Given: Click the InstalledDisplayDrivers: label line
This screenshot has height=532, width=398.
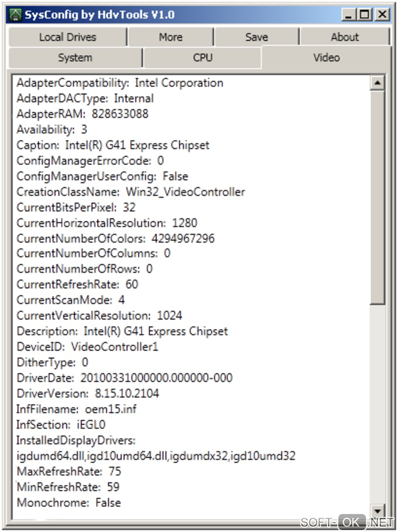Looking at the screenshot, I should [76, 441].
